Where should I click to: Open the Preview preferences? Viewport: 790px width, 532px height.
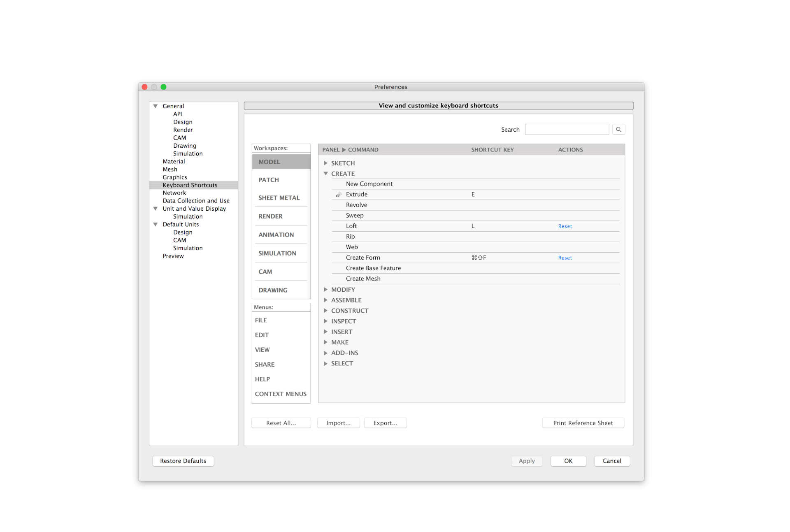173,256
